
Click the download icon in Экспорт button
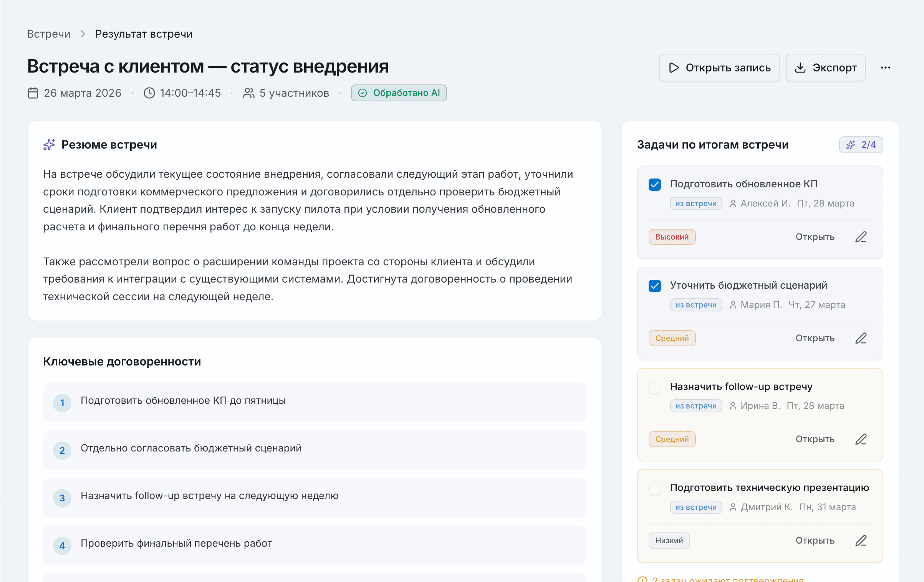pyautogui.click(x=801, y=68)
